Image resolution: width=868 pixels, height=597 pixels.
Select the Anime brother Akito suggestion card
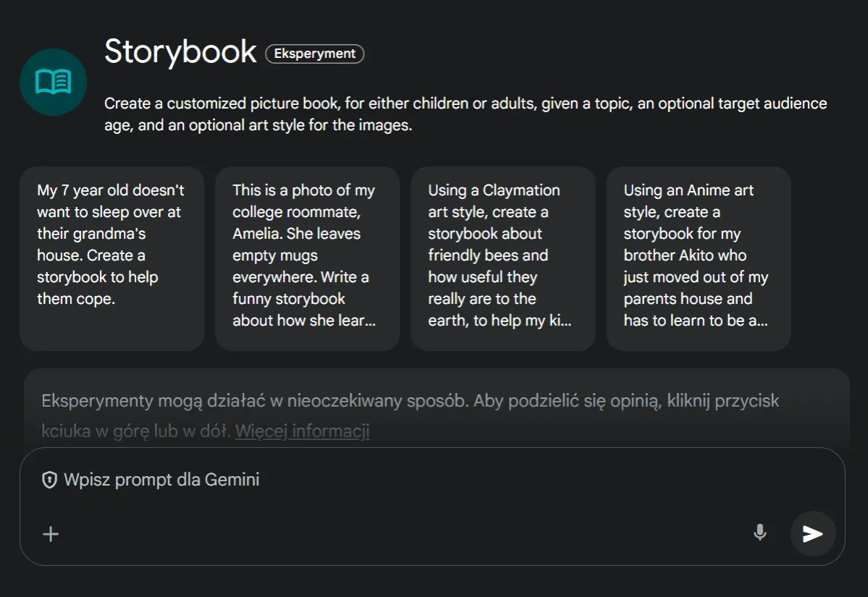click(698, 258)
